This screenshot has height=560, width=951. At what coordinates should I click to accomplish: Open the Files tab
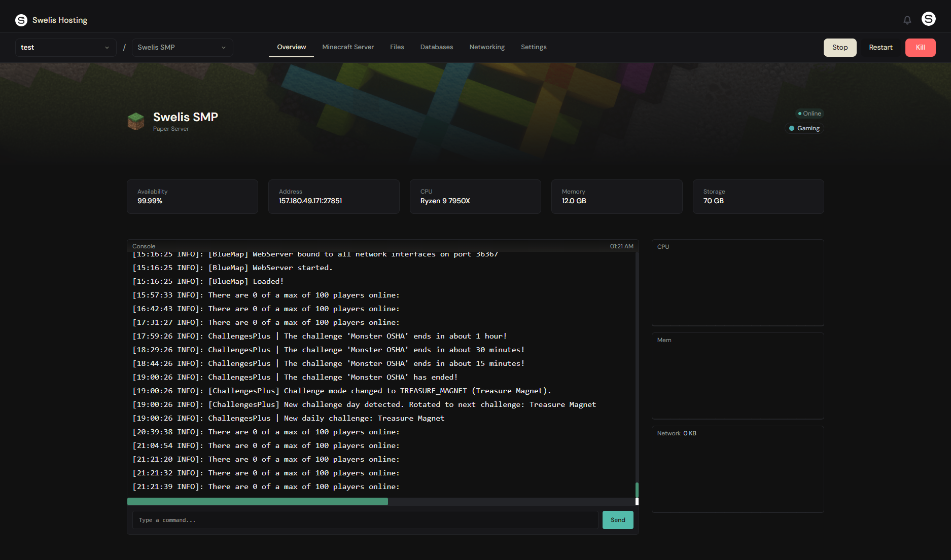click(397, 47)
